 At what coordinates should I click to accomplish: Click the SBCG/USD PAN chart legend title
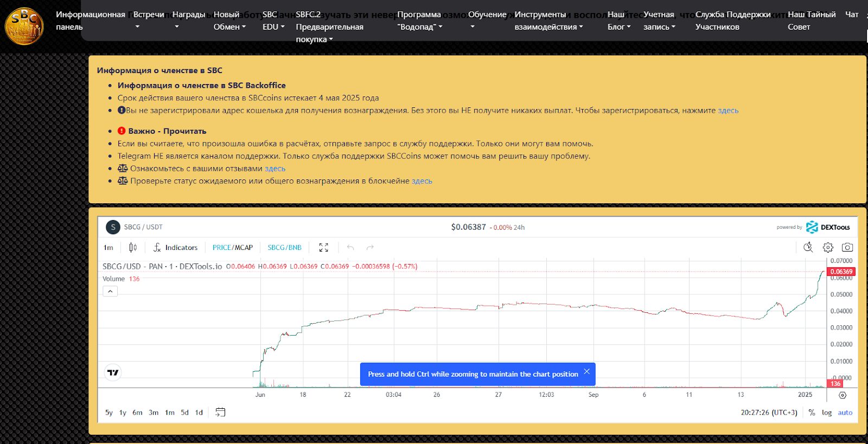162,266
